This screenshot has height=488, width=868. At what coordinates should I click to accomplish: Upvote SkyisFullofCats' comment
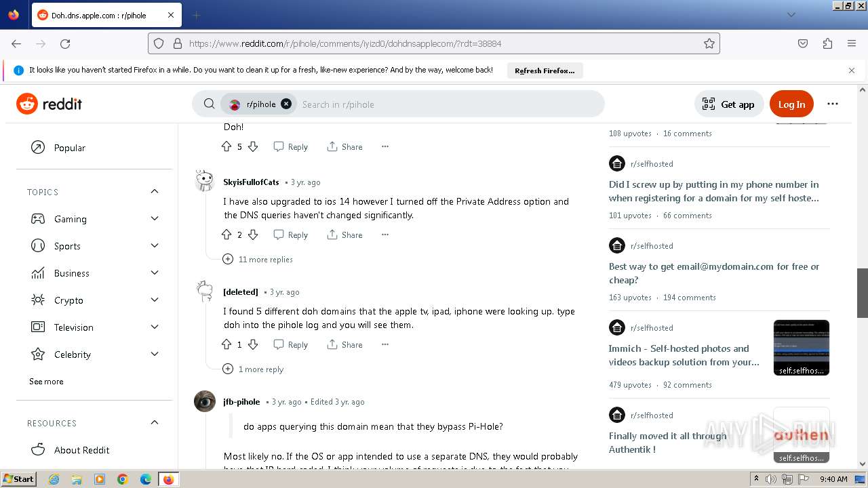[226, 235]
